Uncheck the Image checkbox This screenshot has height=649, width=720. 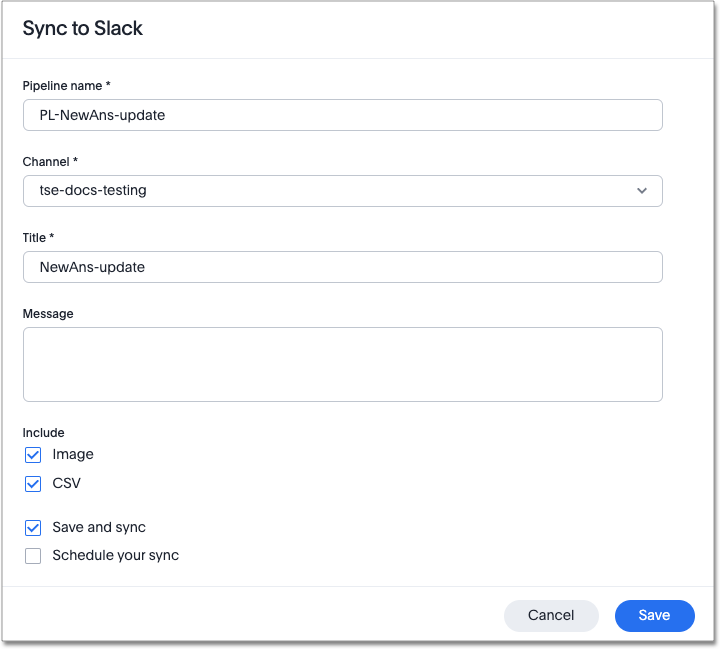33,455
